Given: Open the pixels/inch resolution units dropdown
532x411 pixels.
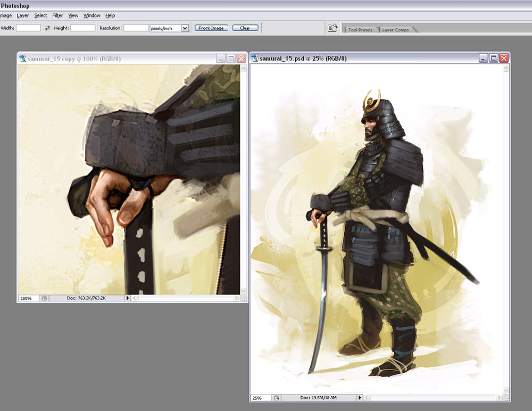Looking at the screenshot, I should 185,28.
